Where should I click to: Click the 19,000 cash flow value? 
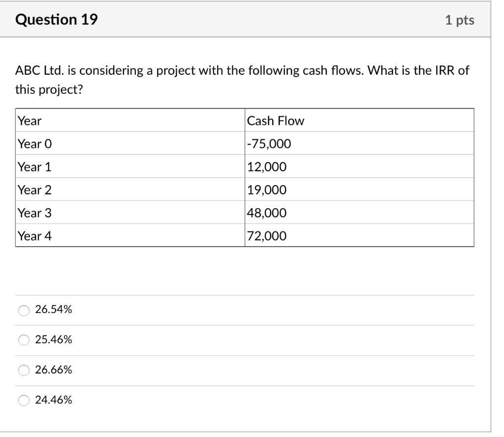266,190
